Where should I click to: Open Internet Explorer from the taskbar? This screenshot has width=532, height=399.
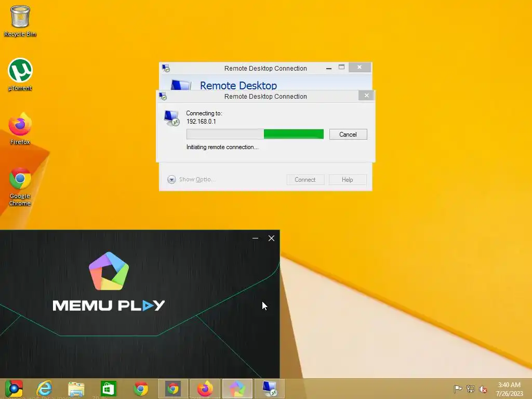tap(45, 389)
